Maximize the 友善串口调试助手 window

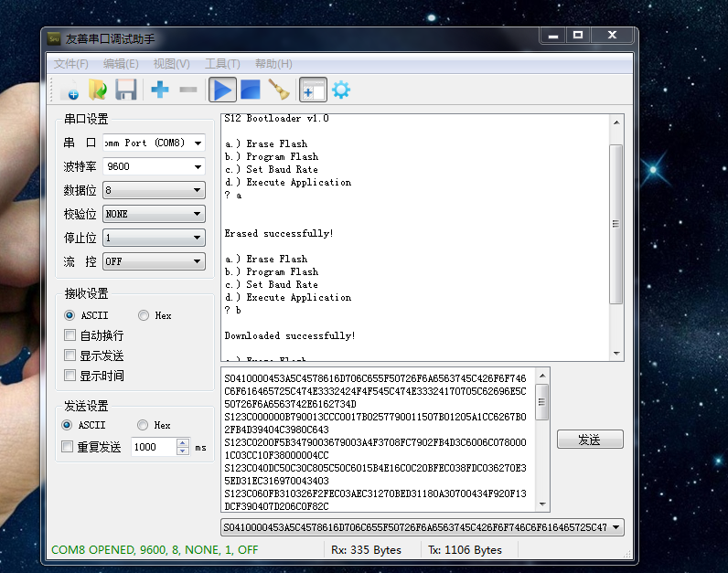click(x=578, y=36)
